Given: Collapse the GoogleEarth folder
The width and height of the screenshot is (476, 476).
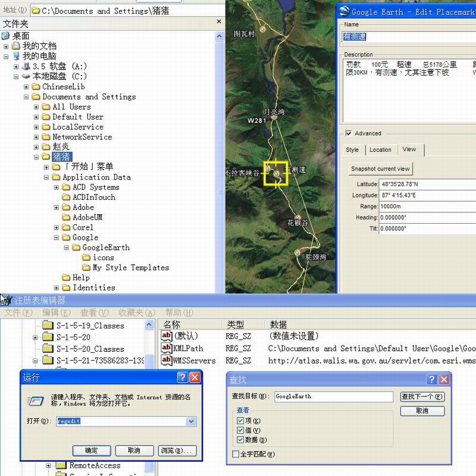Looking at the screenshot, I should click(x=66, y=248).
